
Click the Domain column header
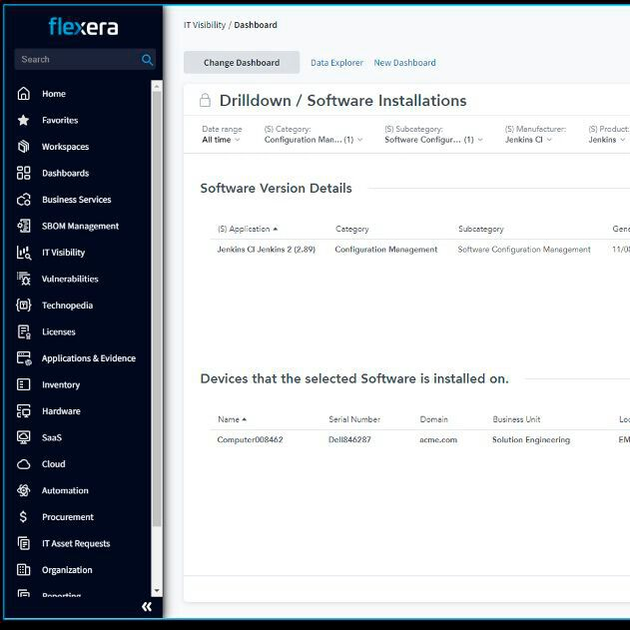pyautogui.click(x=434, y=419)
